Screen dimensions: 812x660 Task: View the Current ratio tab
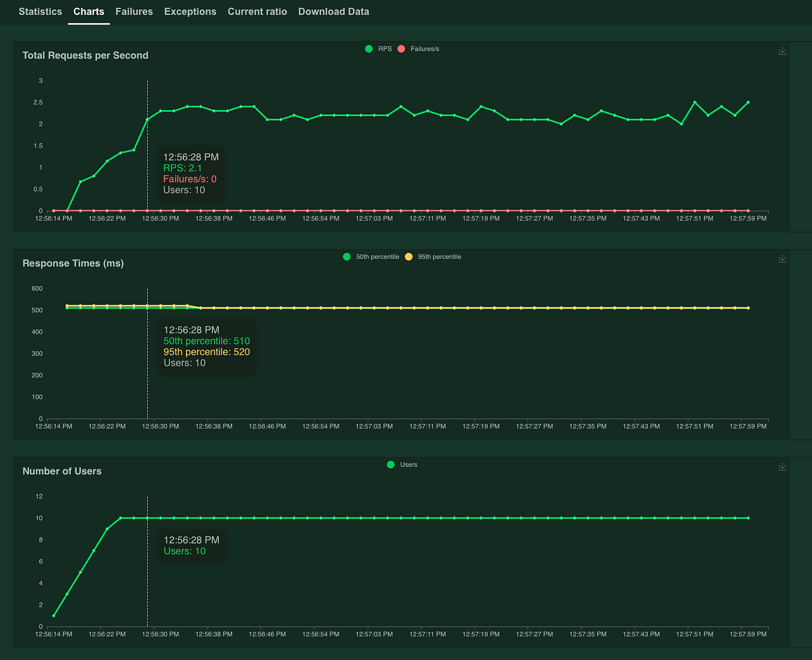pos(257,11)
